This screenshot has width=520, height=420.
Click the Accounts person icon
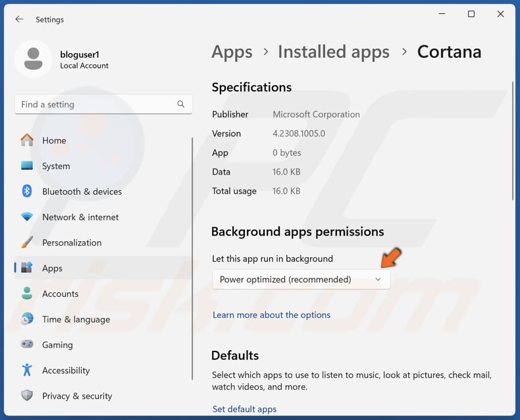click(x=27, y=293)
